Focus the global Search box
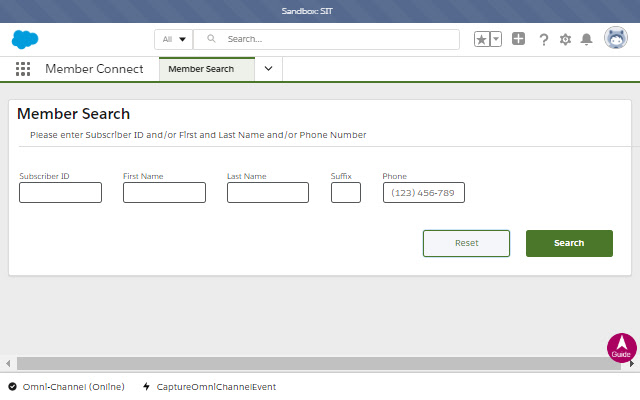Image resolution: width=640 pixels, height=400 pixels. click(x=327, y=40)
